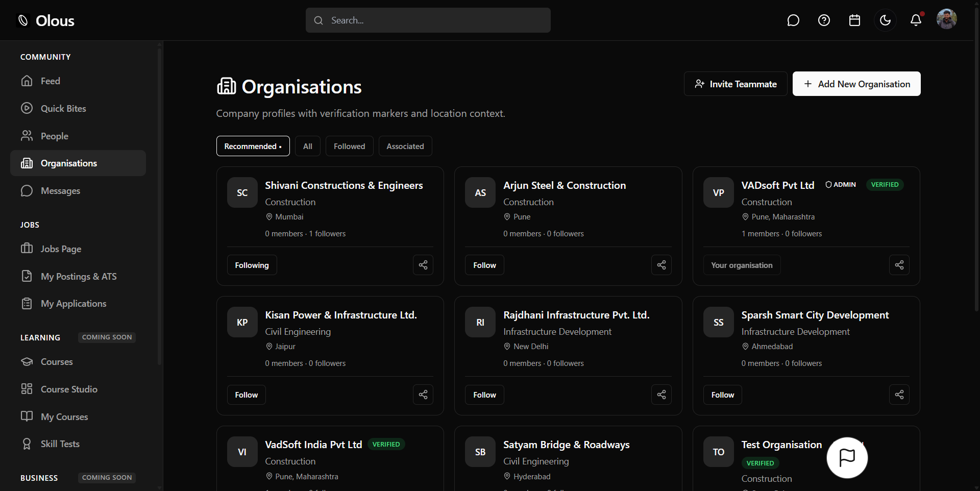This screenshot has height=491, width=980.
Task: Open VadSoft India Pvt Ltd title
Action: tap(313, 445)
